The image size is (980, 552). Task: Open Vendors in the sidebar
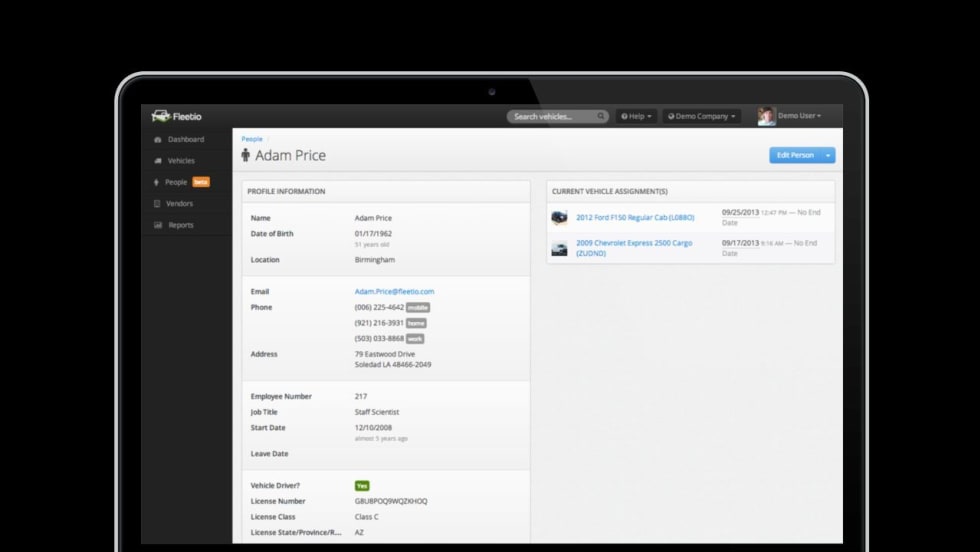point(179,204)
